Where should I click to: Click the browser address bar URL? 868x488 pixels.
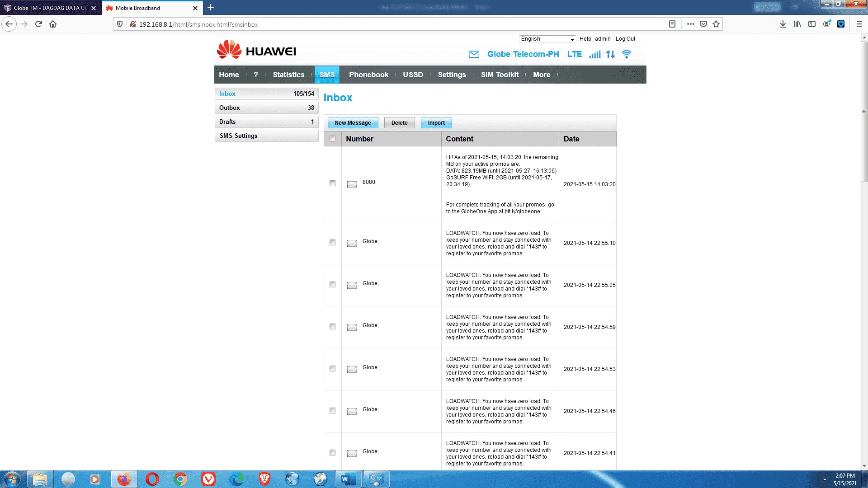(x=198, y=24)
